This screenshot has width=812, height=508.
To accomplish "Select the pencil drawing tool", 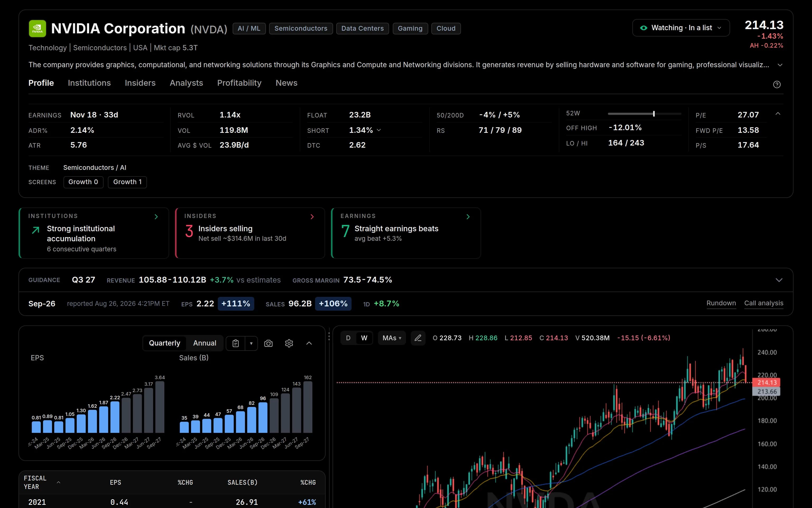I will pyautogui.click(x=418, y=338).
